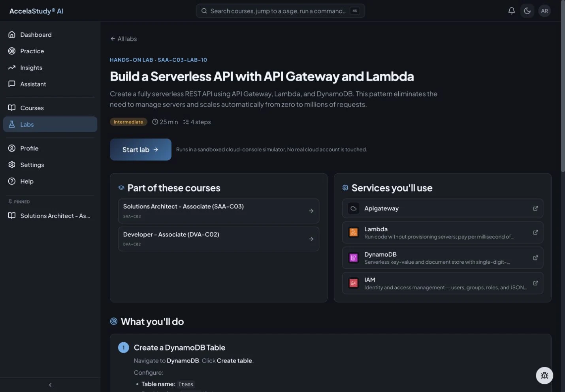Click the Start lab button
Viewport: 565px width, 392px height.
tap(141, 150)
